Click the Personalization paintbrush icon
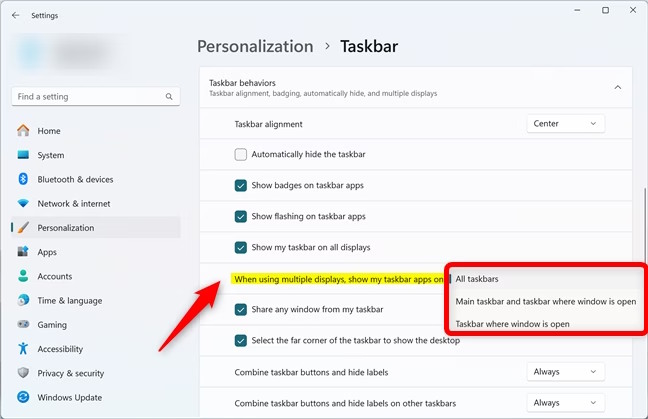648x419 pixels. pyautogui.click(x=23, y=227)
